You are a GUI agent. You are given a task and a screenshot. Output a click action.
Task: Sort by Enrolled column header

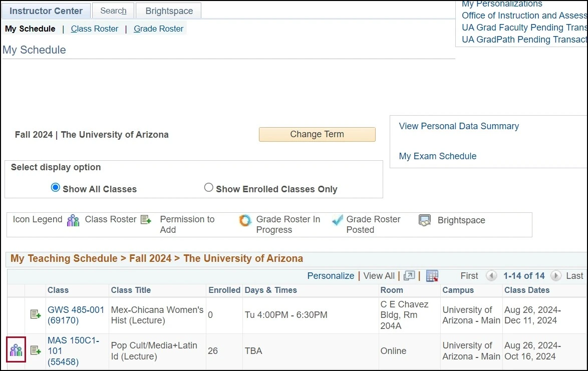(x=224, y=290)
